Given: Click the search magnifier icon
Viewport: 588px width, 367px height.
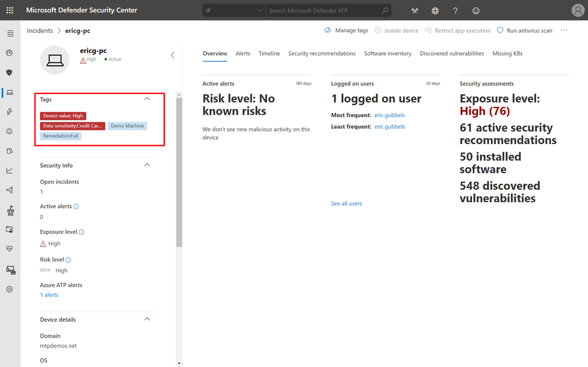Looking at the screenshot, I should [x=385, y=11].
